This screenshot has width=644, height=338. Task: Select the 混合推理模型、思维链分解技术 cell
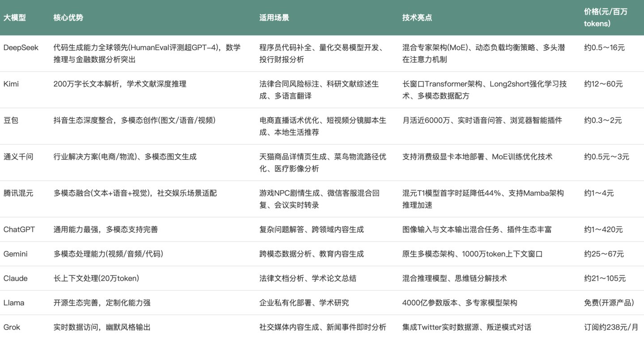click(454, 278)
